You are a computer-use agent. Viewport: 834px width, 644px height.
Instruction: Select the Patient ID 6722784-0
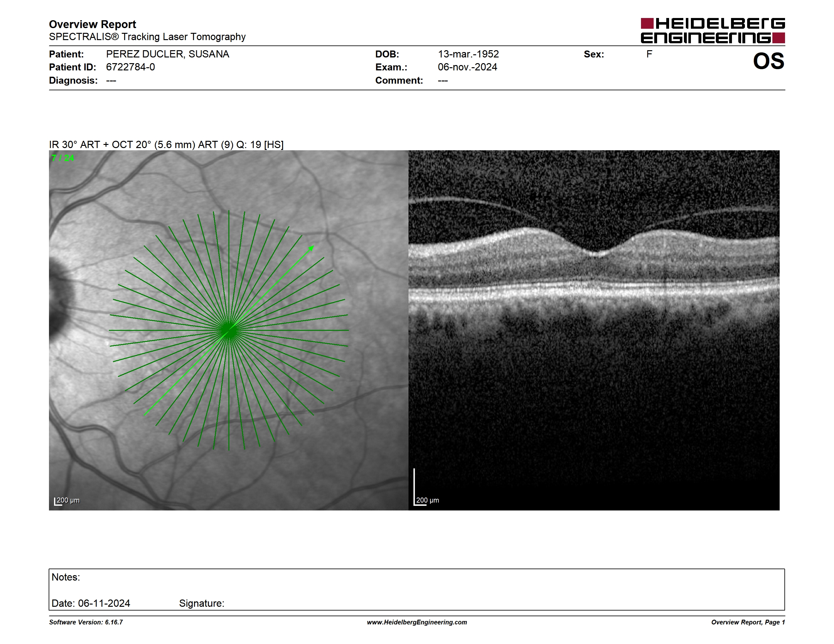tap(130, 67)
